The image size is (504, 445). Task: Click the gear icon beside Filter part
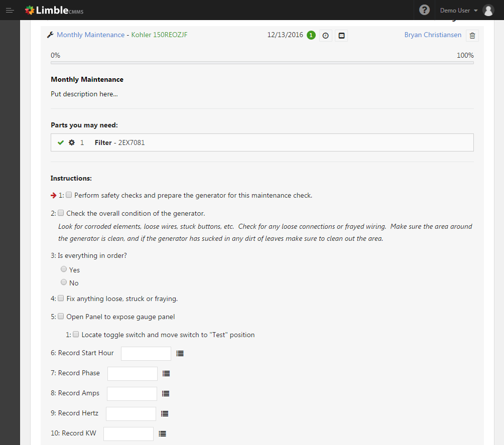[72, 142]
